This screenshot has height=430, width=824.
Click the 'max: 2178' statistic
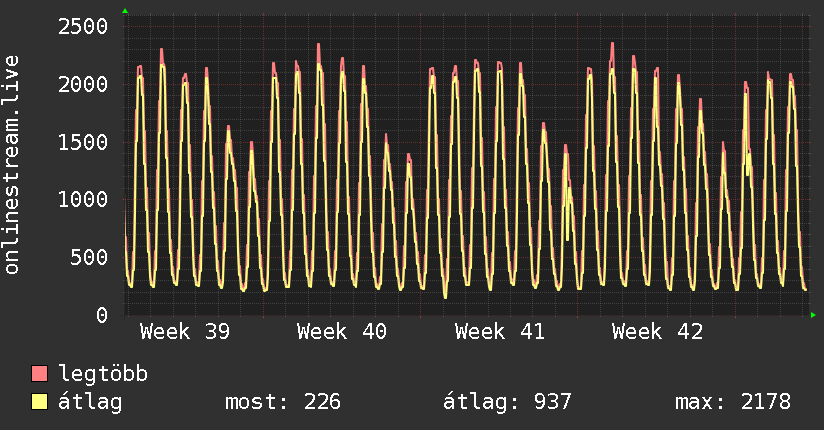(733, 402)
